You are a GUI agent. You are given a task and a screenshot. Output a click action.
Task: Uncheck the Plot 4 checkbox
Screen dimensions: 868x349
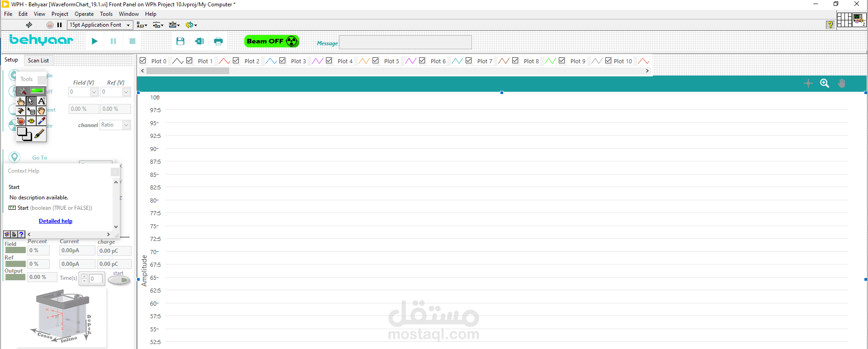coord(329,61)
